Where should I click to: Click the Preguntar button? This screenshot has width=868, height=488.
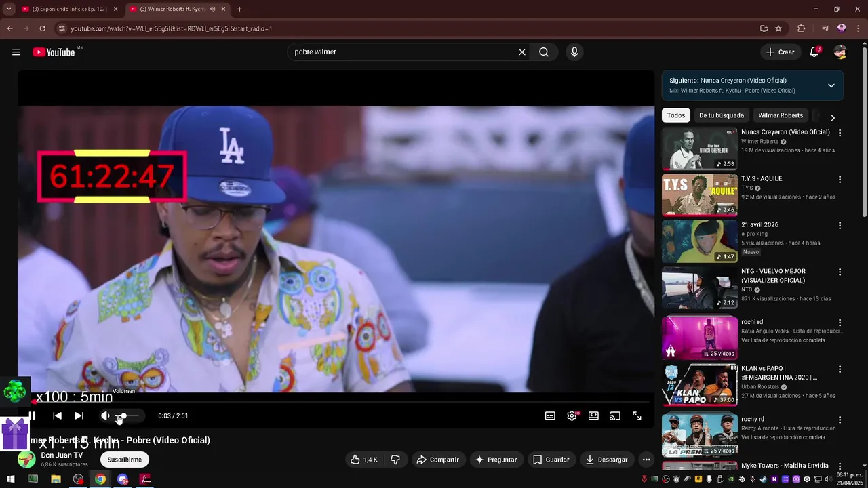pyautogui.click(x=496, y=460)
